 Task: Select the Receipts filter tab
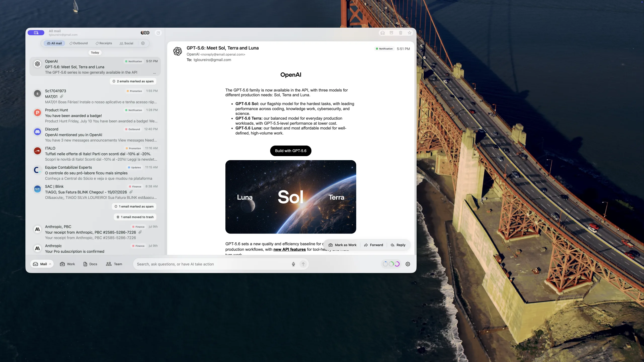coord(104,43)
